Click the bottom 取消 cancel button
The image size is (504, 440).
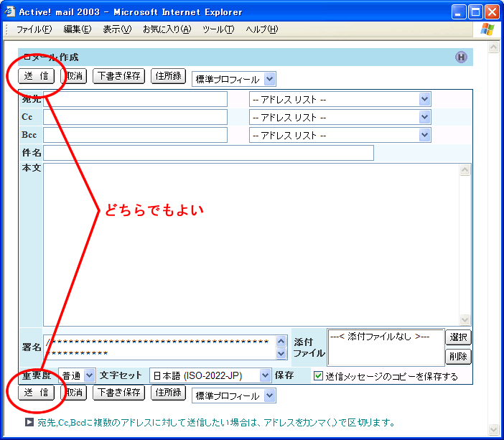(x=74, y=393)
